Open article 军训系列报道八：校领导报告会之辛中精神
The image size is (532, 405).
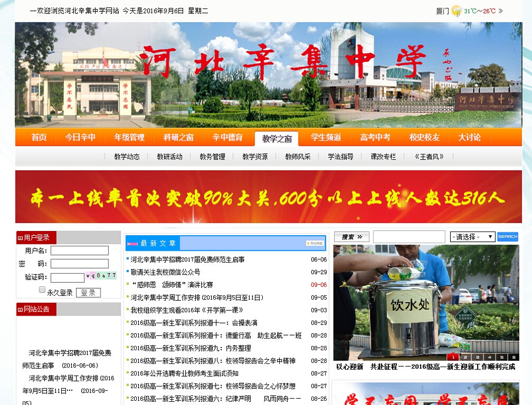coord(213,361)
